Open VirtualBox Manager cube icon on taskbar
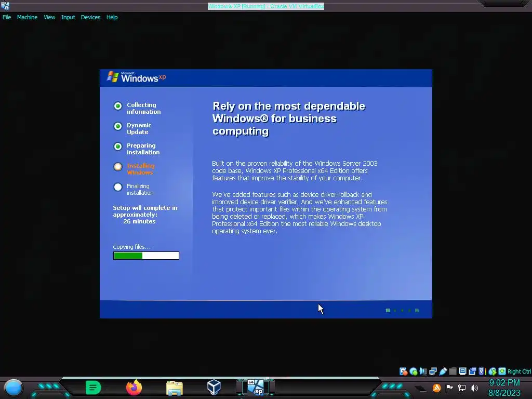Screen dimensions: 532x399 click(x=214, y=387)
